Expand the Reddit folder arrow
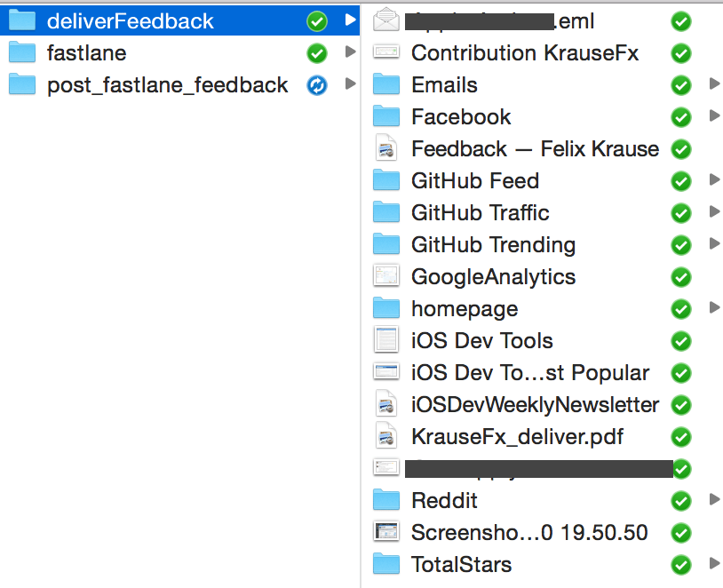Screen dimensions: 723x588 tap(714, 499)
